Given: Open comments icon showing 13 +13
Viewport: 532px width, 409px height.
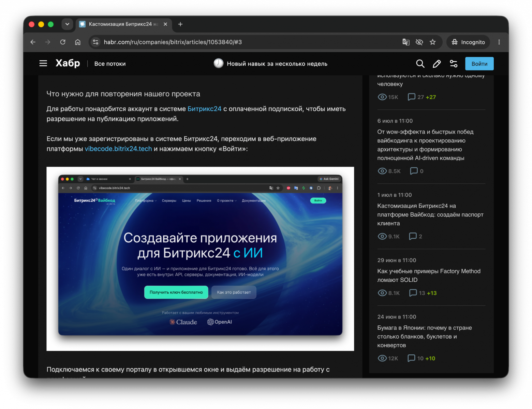Looking at the screenshot, I should click(x=413, y=293).
